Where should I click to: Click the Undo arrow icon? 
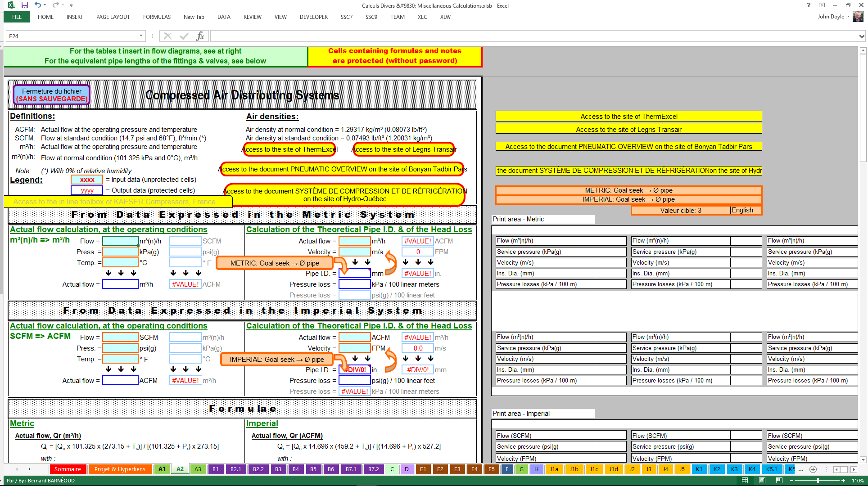click(x=38, y=5)
